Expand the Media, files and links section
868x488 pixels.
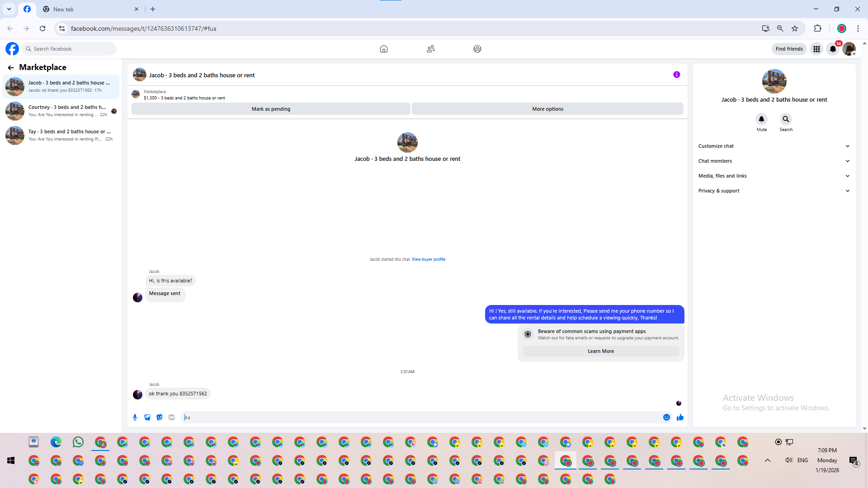tap(774, 176)
